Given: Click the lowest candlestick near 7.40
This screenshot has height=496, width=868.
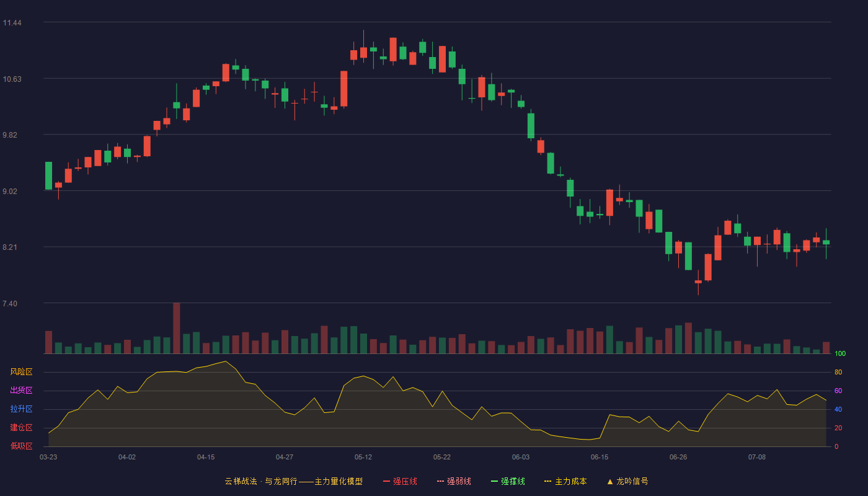Looking at the screenshot, I should 698,282.
